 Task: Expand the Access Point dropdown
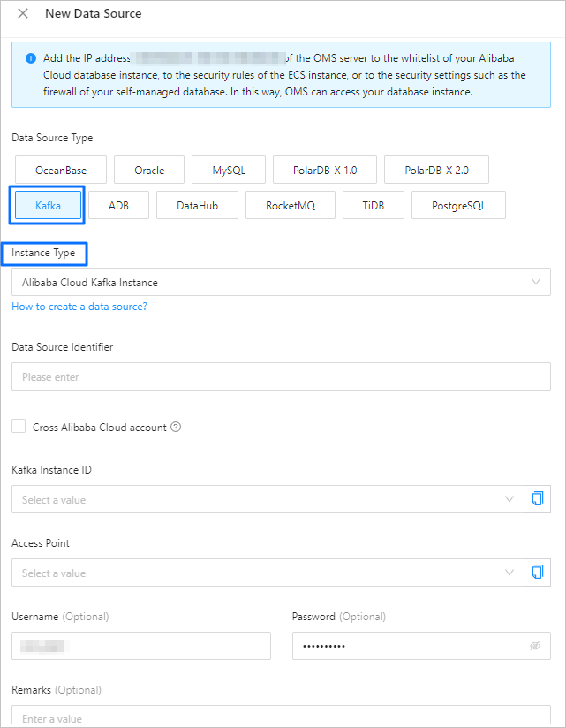[267, 573]
